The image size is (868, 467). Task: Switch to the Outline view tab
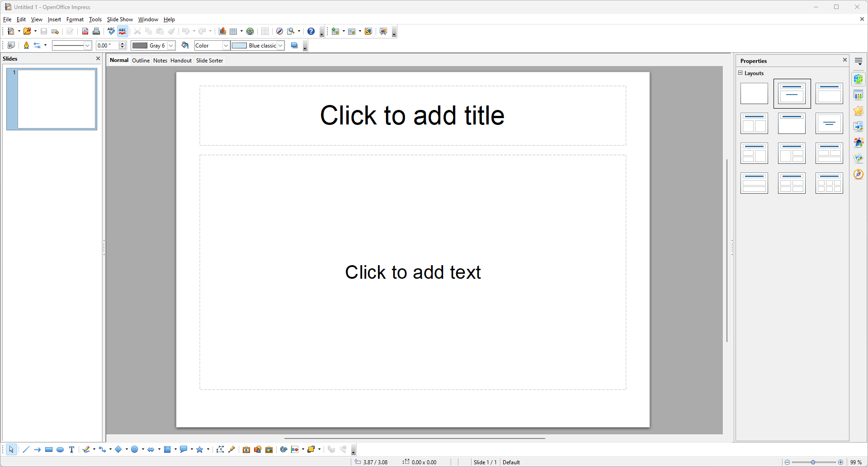pos(141,60)
